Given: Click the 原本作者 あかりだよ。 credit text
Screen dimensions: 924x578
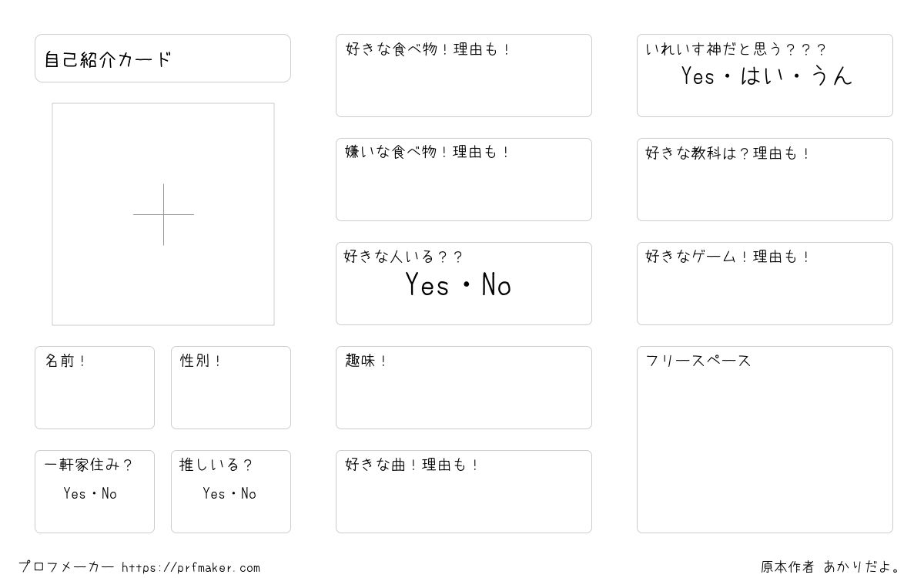Looking at the screenshot, I should point(831,567).
